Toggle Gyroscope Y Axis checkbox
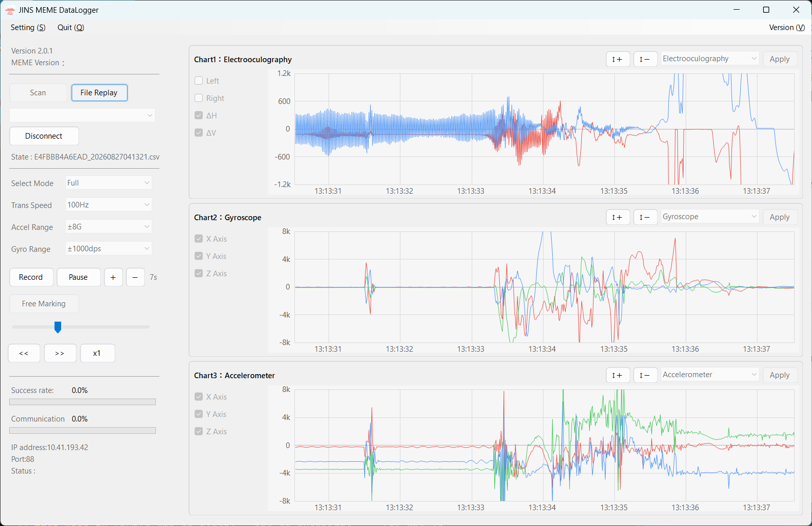Viewport: 812px width, 526px height. (199, 256)
